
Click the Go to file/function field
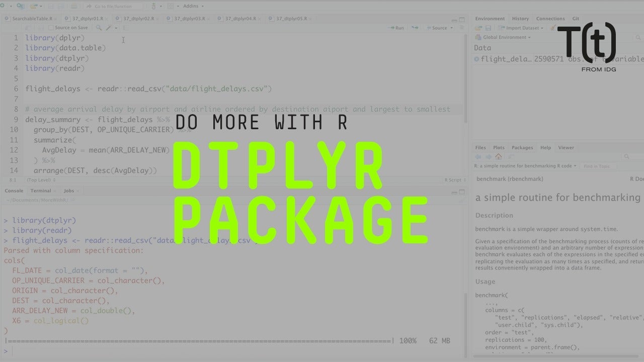coord(114,7)
